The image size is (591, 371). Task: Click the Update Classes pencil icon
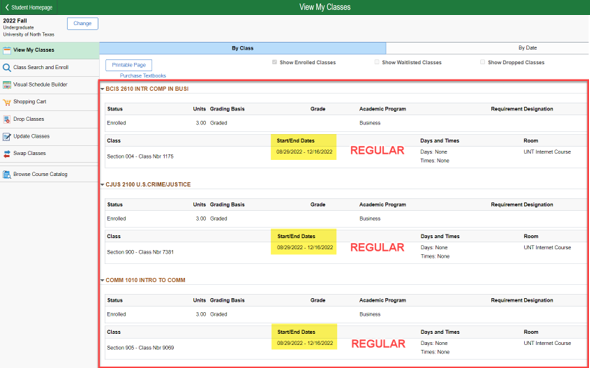(x=7, y=136)
